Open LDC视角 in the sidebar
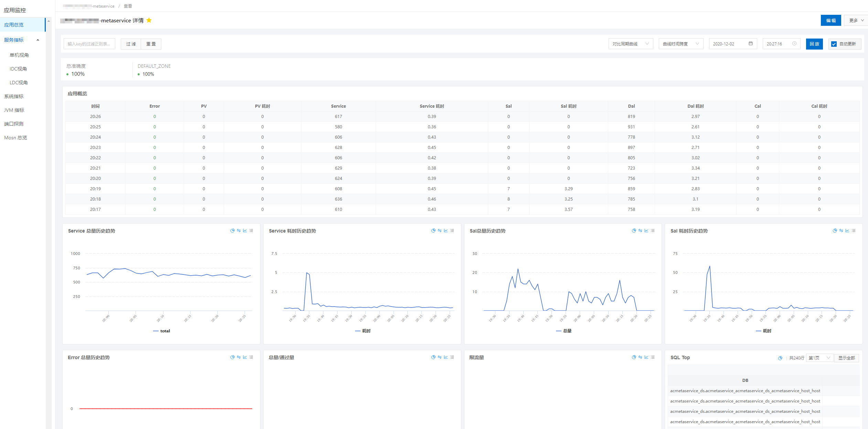 tap(19, 83)
